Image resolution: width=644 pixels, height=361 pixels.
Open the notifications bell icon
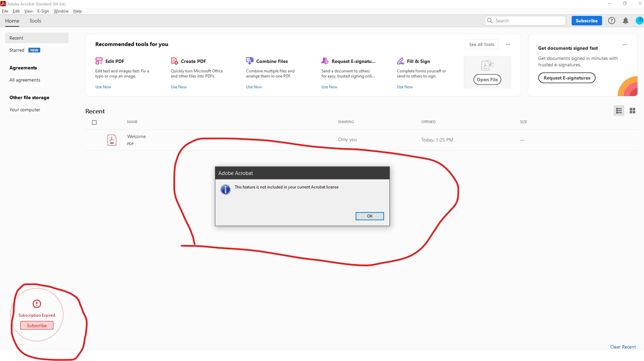click(625, 21)
